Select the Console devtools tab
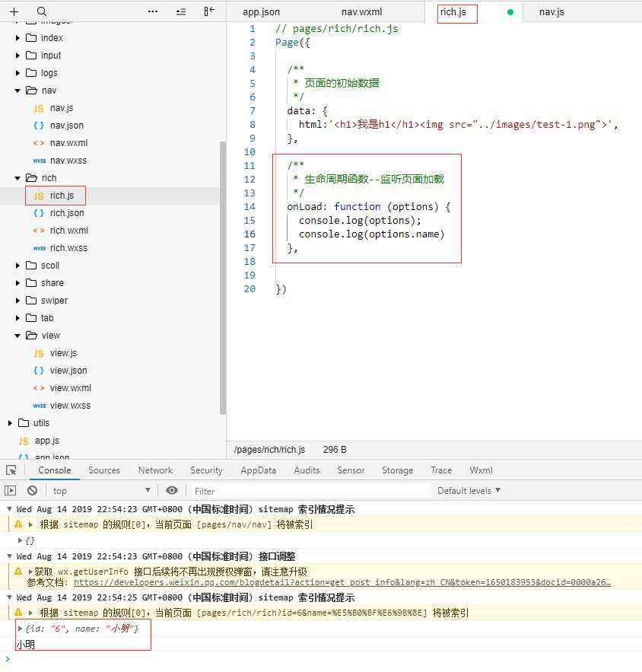Viewport: 642px width, 672px height. point(55,470)
